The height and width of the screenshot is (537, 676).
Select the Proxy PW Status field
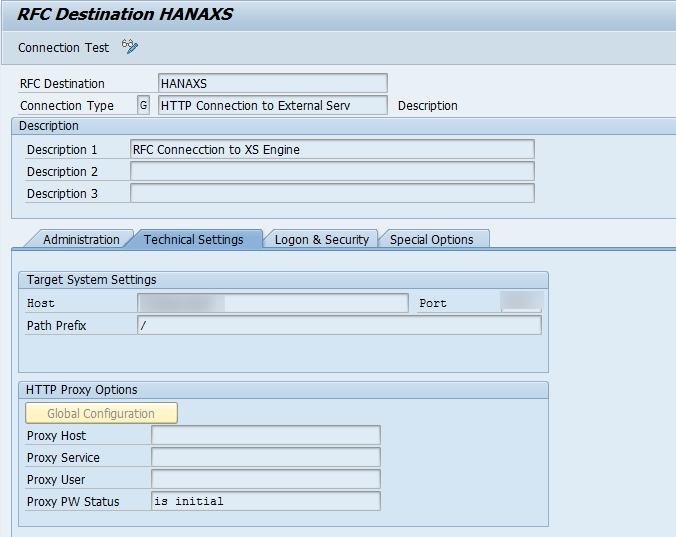pyautogui.click(x=265, y=502)
